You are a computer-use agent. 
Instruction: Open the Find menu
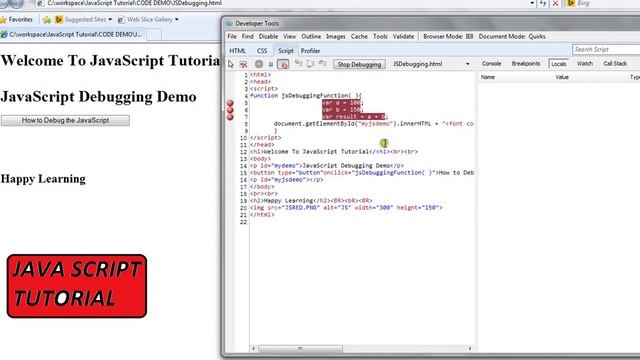tap(247, 37)
